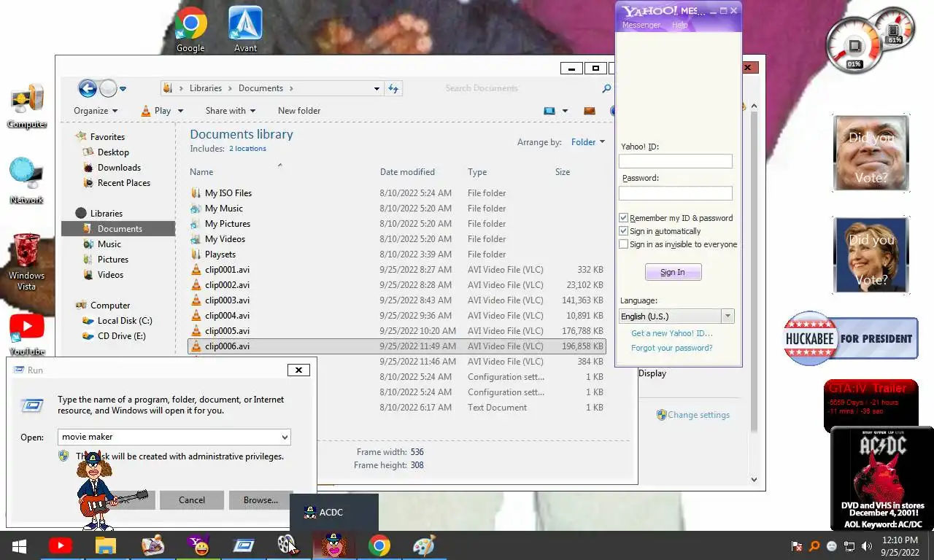
Task: Select Local Disk (C:) in navigation pane
Action: pos(124,321)
